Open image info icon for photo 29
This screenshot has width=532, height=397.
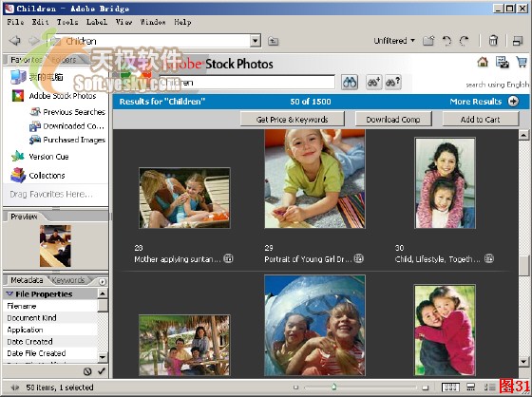359,258
